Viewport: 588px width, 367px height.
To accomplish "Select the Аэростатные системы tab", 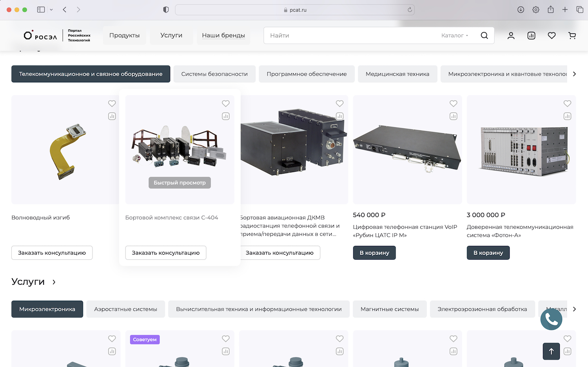I will tap(125, 309).
